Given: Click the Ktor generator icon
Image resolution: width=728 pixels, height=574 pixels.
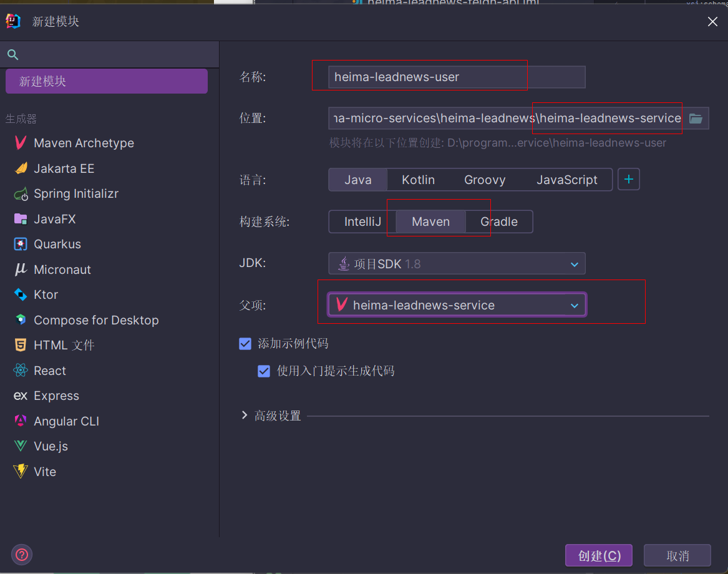Looking at the screenshot, I should (x=21, y=294).
